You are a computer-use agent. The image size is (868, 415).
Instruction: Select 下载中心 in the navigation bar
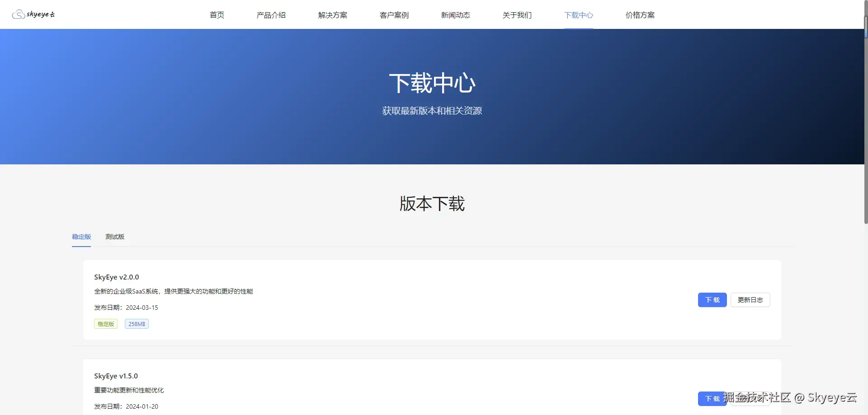[x=579, y=15]
